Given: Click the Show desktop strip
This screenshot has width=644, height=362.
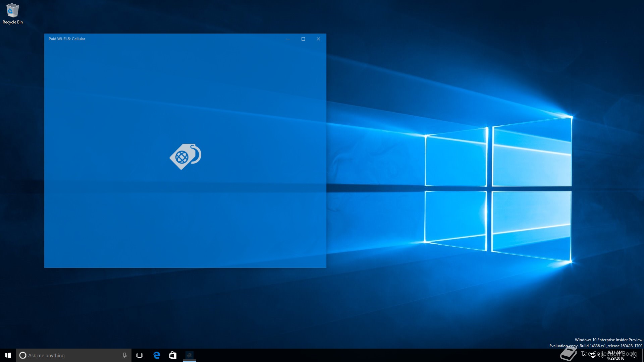Looking at the screenshot, I should tap(643, 355).
